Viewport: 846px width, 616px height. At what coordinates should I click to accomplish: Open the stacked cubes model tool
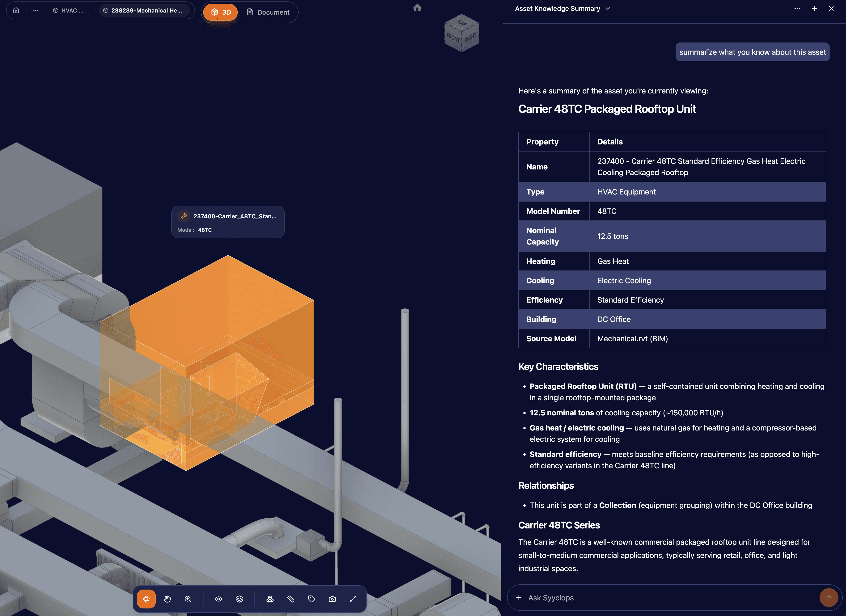[270, 599]
